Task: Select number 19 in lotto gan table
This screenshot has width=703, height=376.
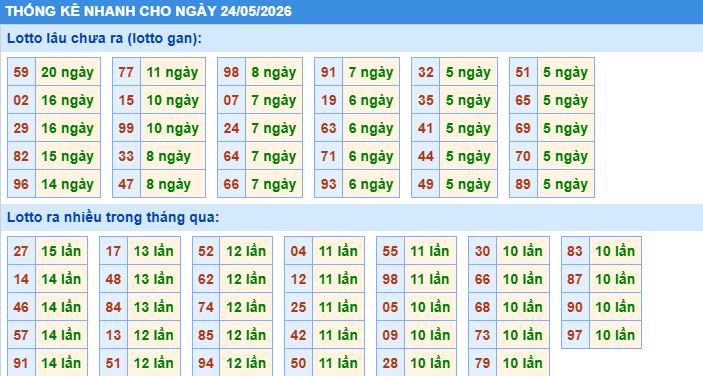Action: tap(328, 100)
